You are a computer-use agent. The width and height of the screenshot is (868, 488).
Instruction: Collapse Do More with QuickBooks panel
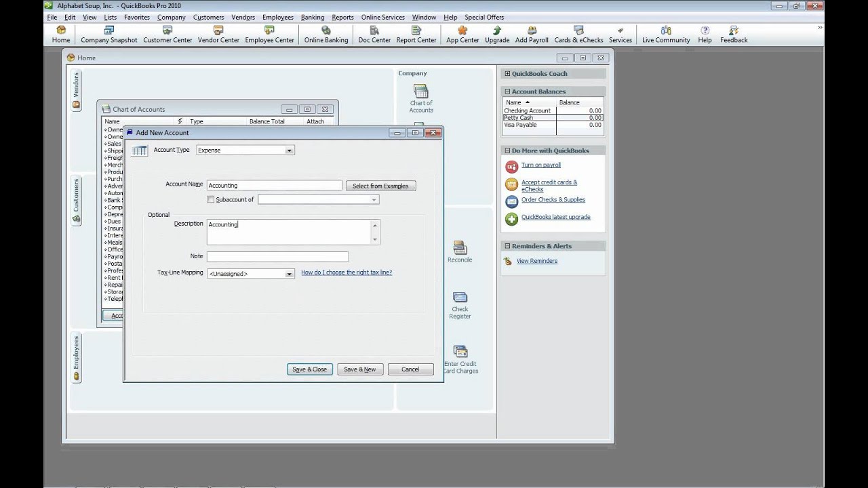[507, 150]
